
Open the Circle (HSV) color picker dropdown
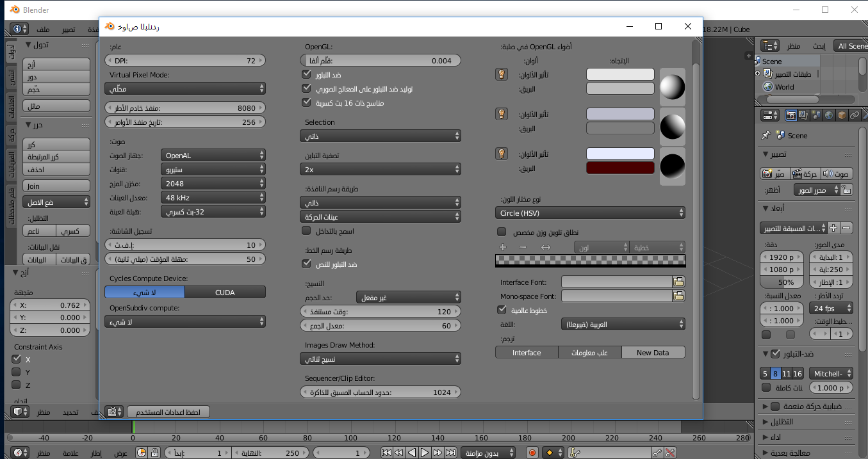590,213
